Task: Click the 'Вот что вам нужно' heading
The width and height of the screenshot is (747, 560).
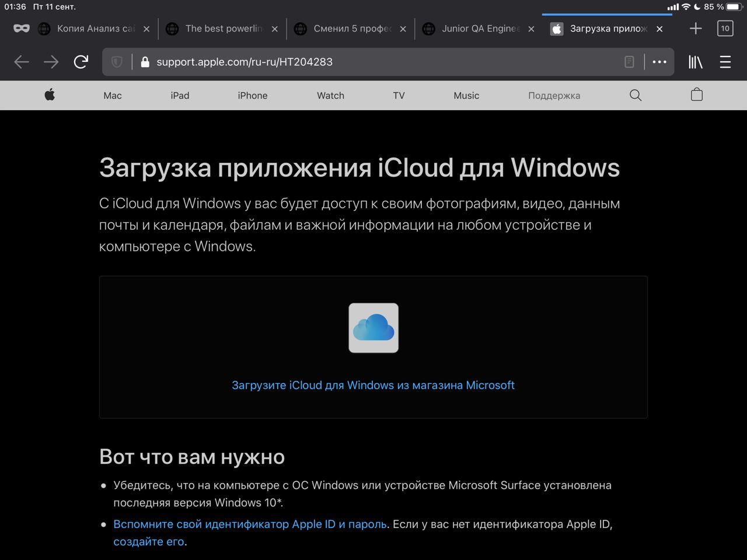Action: point(192,457)
